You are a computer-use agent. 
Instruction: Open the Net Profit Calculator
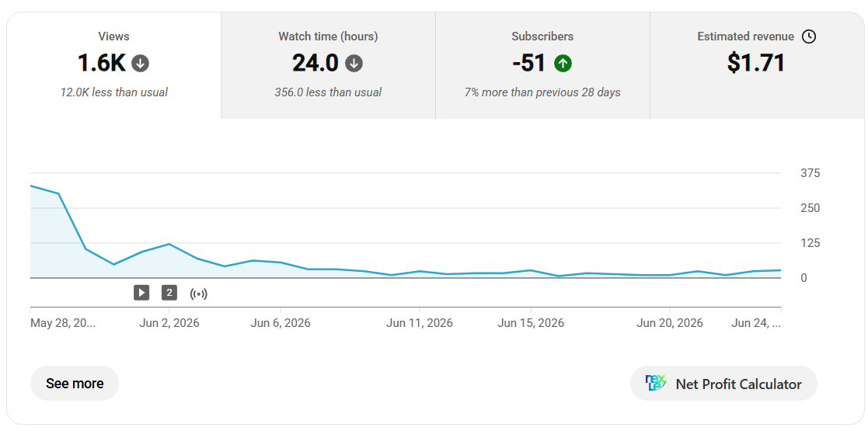pyautogui.click(x=723, y=384)
